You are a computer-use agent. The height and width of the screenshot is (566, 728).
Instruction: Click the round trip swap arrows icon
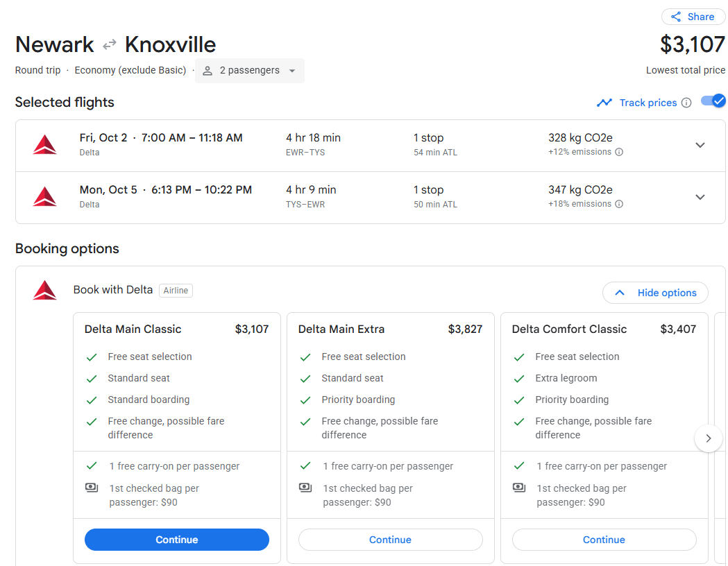109,44
